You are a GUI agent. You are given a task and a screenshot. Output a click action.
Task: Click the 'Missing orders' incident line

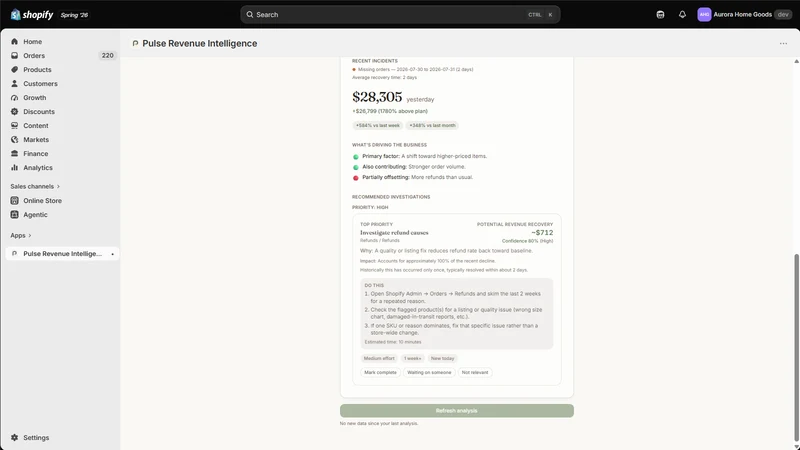[413, 69]
